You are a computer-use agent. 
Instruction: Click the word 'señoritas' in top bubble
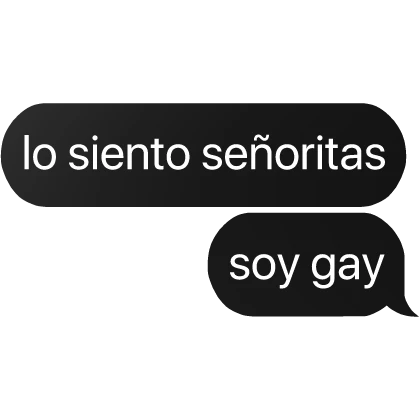(294, 153)
